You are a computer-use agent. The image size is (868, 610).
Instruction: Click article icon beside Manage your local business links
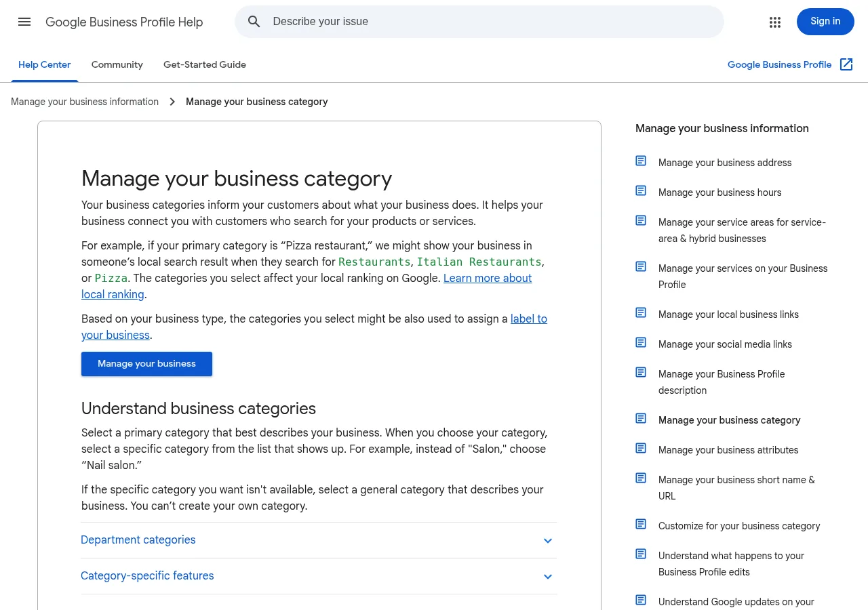coord(641,312)
